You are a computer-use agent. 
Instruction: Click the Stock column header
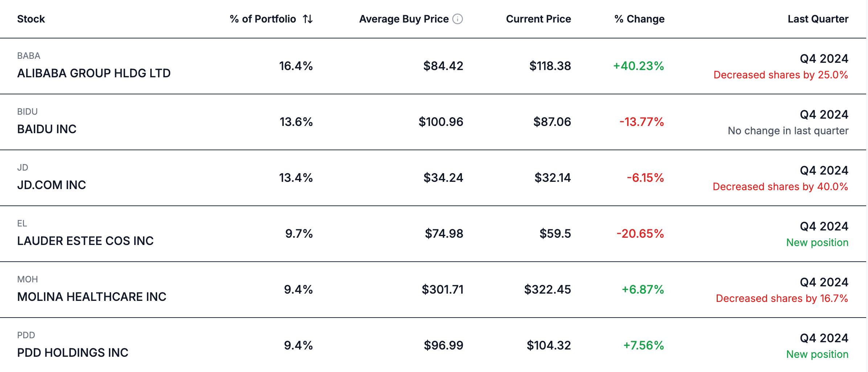click(31, 19)
